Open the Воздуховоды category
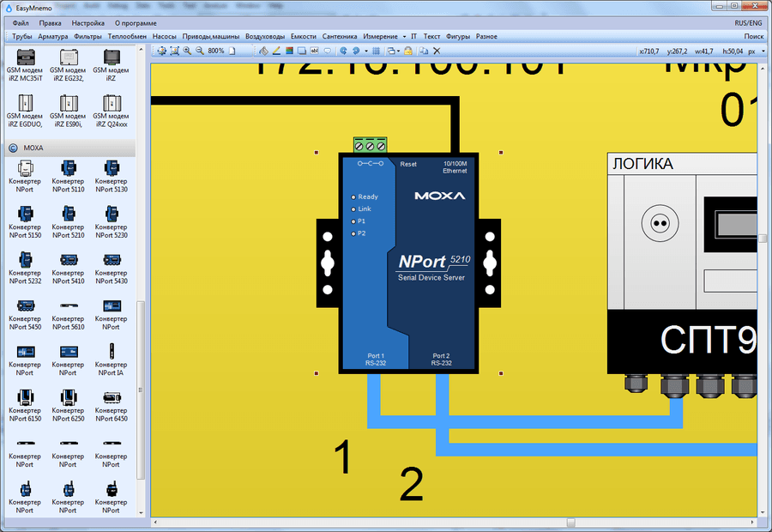 (265, 36)
